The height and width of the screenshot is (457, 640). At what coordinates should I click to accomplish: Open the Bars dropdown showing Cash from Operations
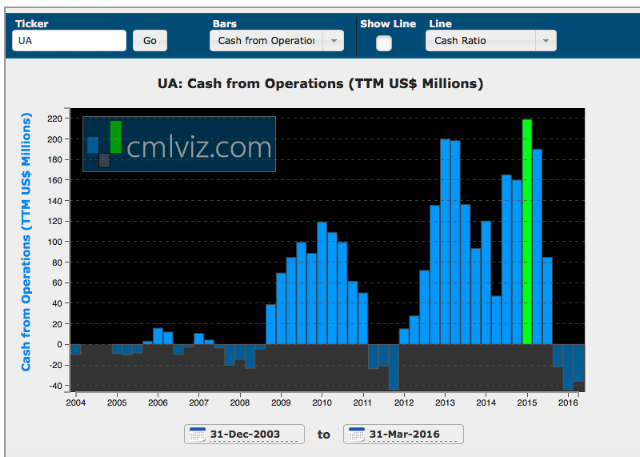click(276, 40)
